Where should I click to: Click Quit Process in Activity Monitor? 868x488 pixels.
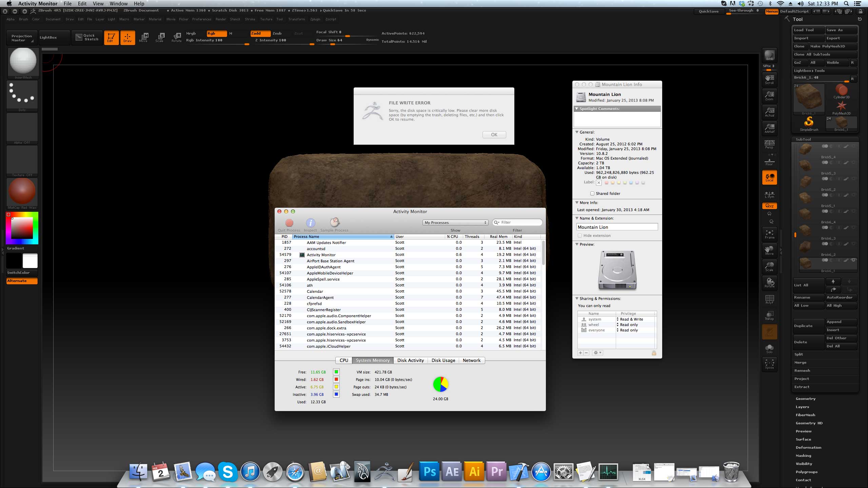pos(289,225)
